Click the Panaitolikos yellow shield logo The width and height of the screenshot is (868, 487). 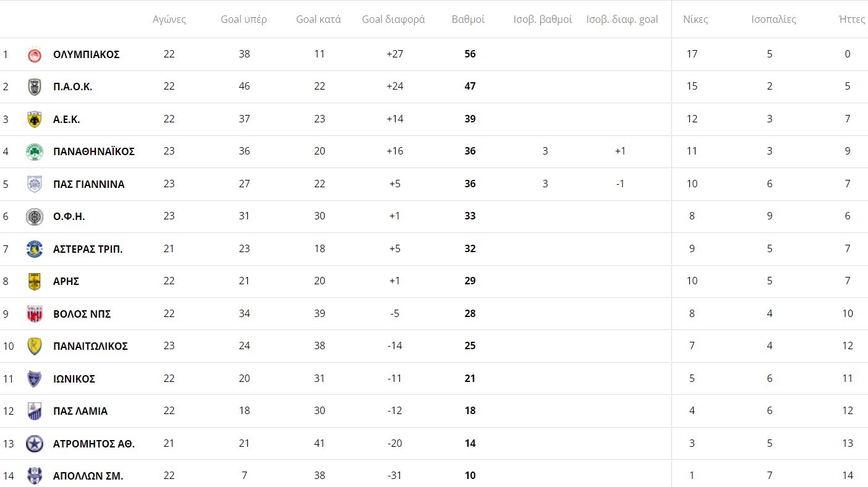(x=35, y=346)
